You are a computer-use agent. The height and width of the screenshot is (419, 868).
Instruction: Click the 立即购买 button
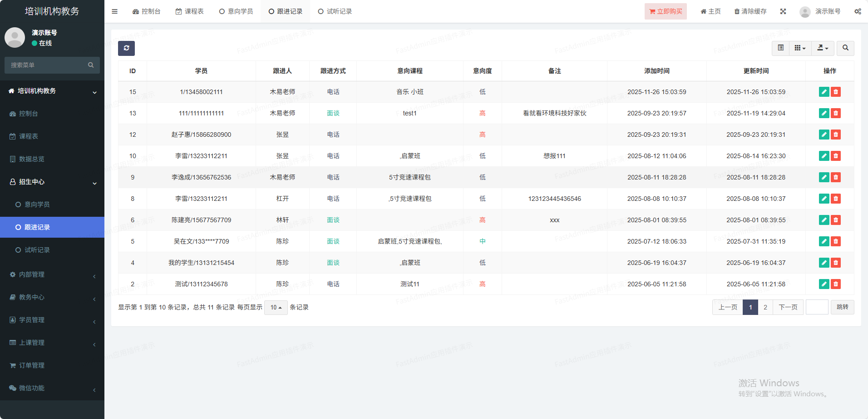tap(665, 11)
